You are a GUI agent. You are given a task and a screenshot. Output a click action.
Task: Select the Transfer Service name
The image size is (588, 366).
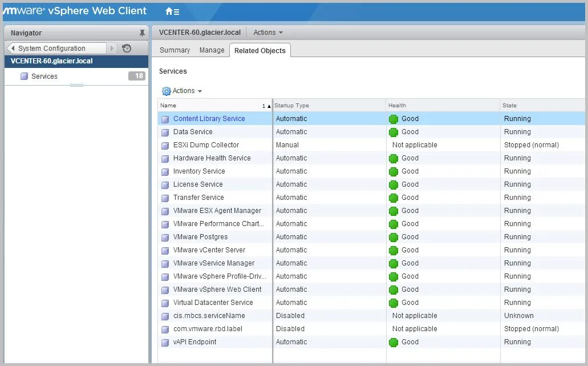(198, 198)
